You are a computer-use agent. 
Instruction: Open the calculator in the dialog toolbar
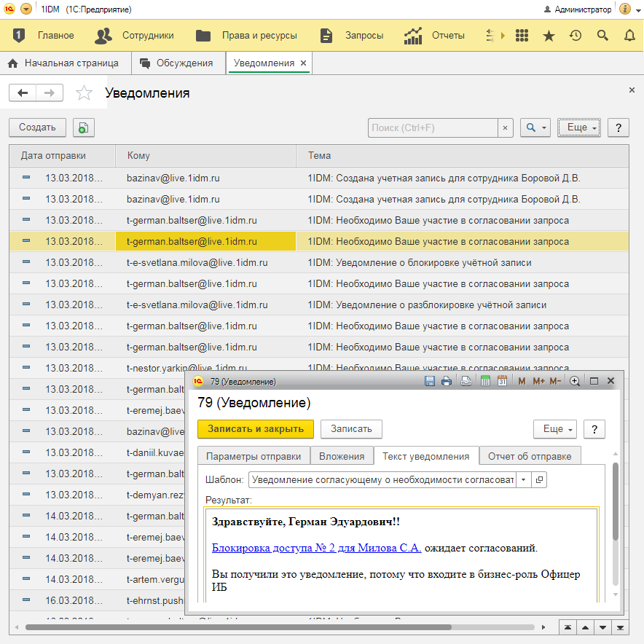pyautogui.click(x=485, y=381)
